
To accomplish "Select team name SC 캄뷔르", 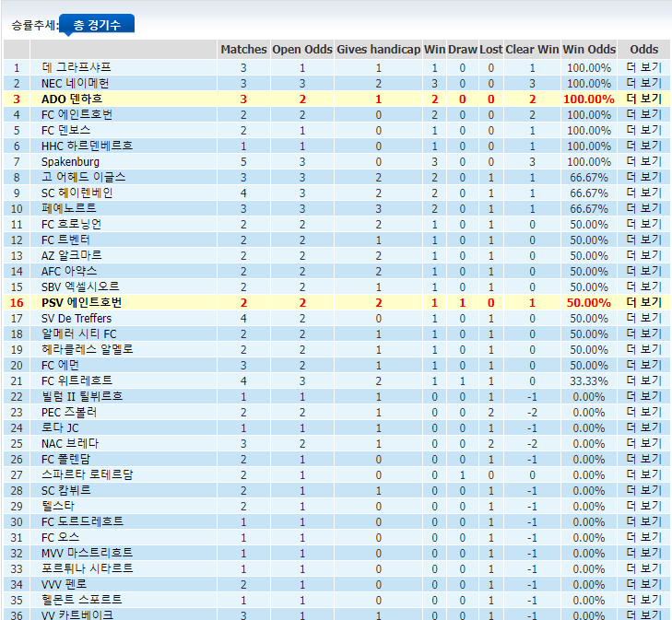I will tap(66, 491).
